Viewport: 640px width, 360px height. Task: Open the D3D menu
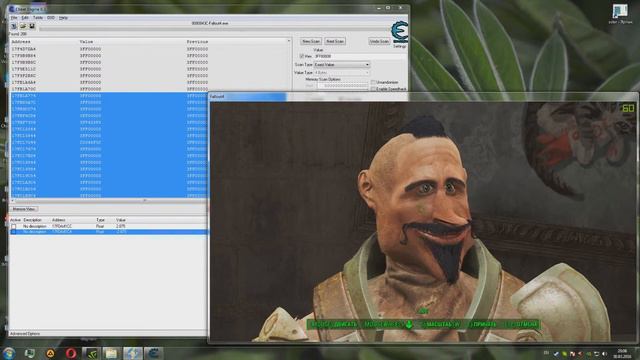click(x=51, y=18)
